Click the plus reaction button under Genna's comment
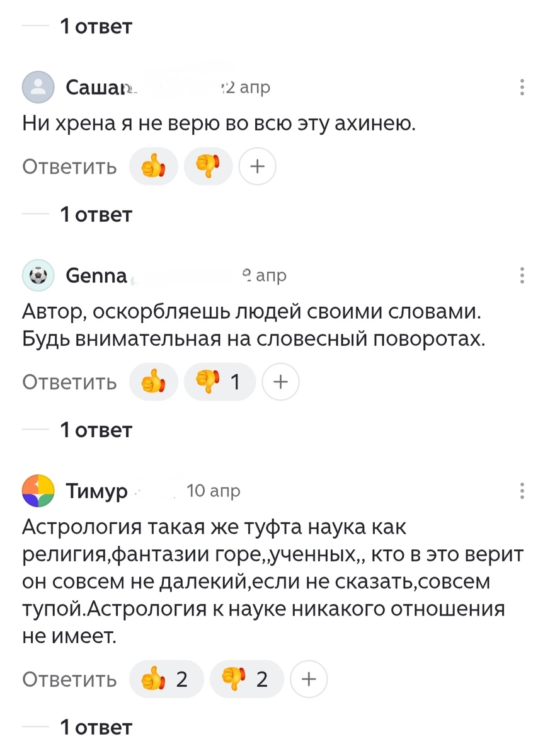Image resolution: width=555 pixels, height=756 pixels. point(280,382)
